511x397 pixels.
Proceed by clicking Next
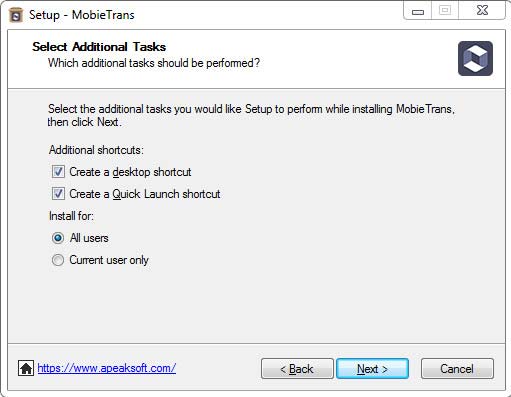pyautogui.click(x=372, y=369)
